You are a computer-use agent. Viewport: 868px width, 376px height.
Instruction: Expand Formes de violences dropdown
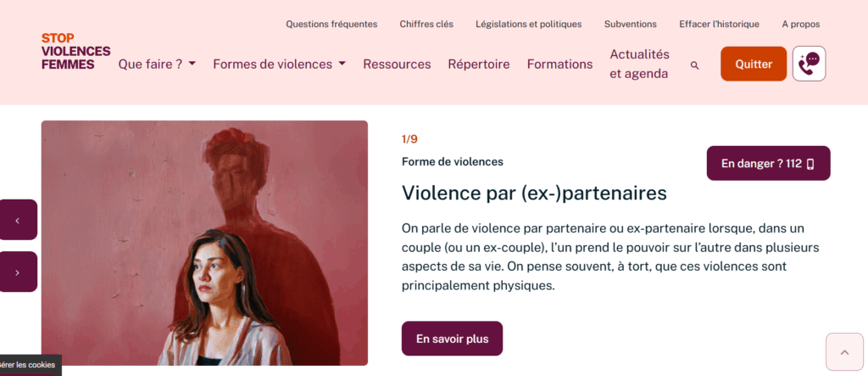[280, 64]
